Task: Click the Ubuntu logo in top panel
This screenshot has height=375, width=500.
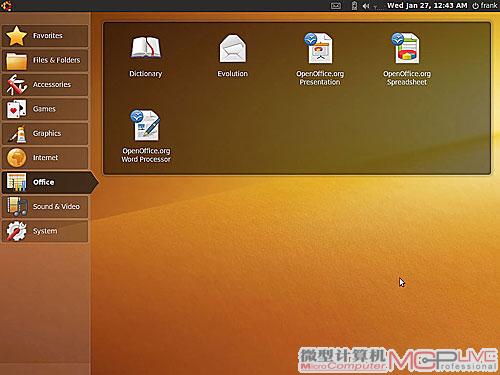Action: pyautogui.click(x=7, y=6)
